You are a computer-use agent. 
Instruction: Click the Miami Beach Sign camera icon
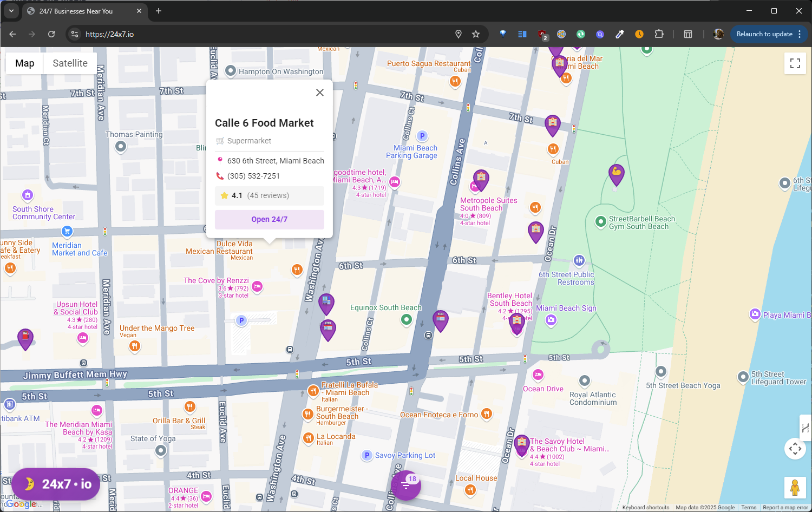(551, 320)
